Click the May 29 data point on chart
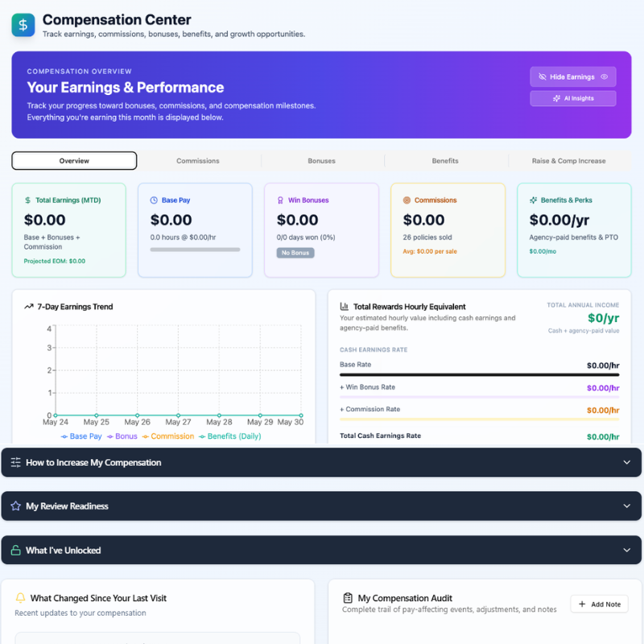The width and height of the screenshot is (644, 644). click(x=260, y=415)
